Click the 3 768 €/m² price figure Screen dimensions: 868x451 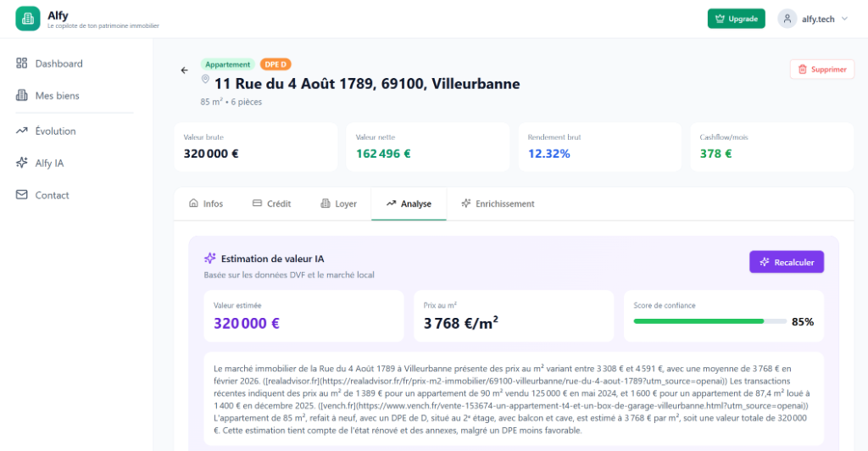pos(460,323)
